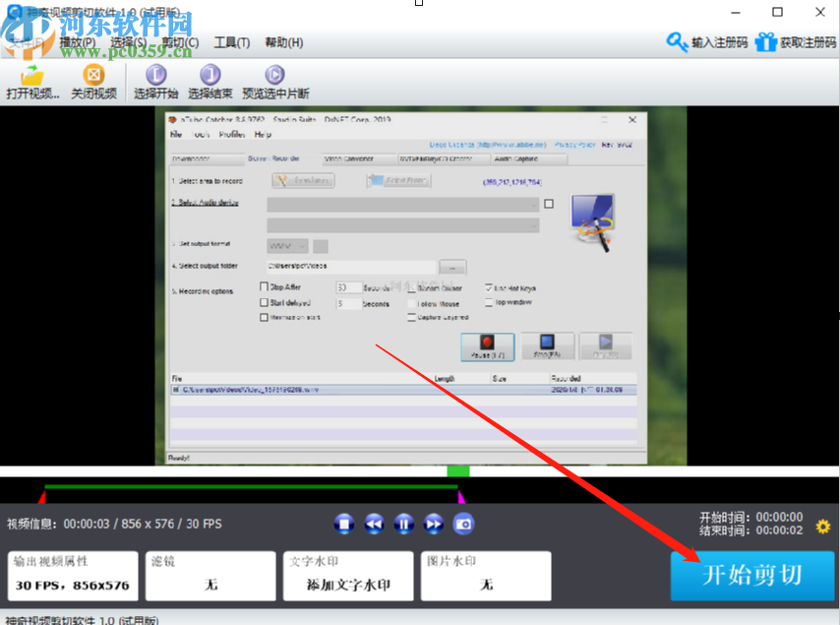Viewport: 840px width, 625px height.
Task: Open the 选择(S) menu
Action: [129, 42]
